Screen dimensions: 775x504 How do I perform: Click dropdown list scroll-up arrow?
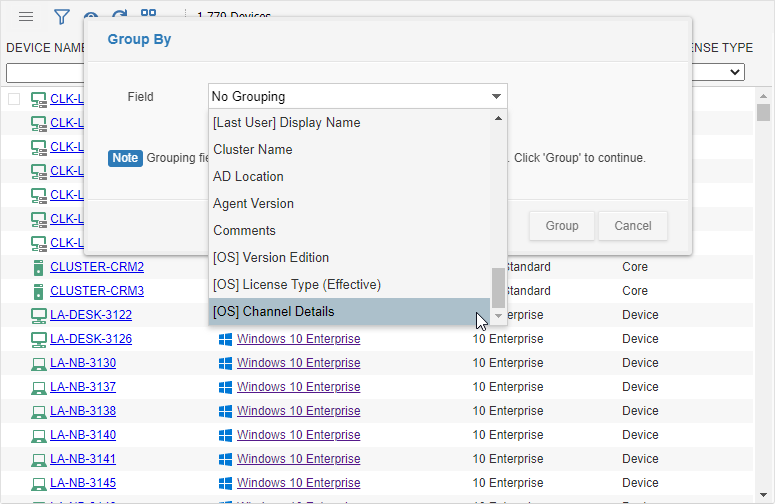(x=498, y=118)
